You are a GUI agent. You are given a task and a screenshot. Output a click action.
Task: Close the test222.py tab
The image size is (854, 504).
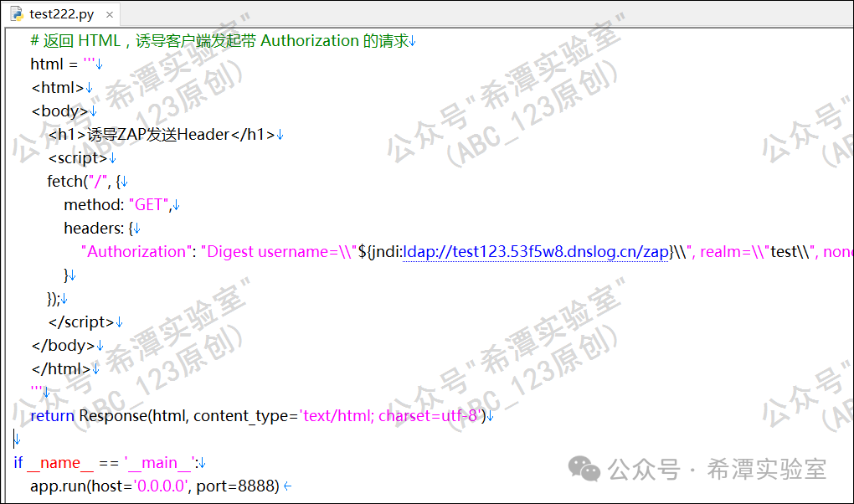click(110, 15)
